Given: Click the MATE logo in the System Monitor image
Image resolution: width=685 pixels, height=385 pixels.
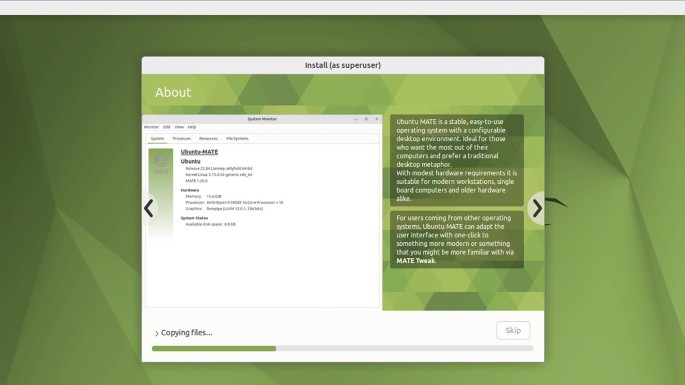Looking at the screenshot, I should click(x=161, y=164).
